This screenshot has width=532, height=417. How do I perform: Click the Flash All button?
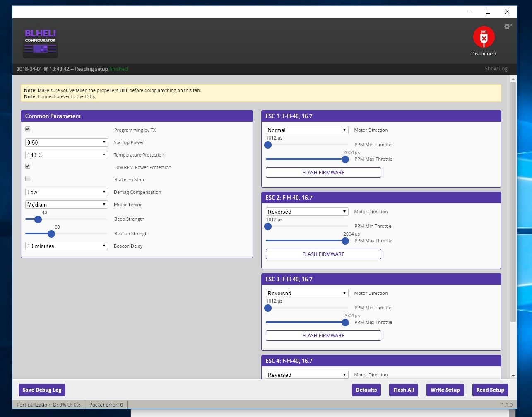404,390
